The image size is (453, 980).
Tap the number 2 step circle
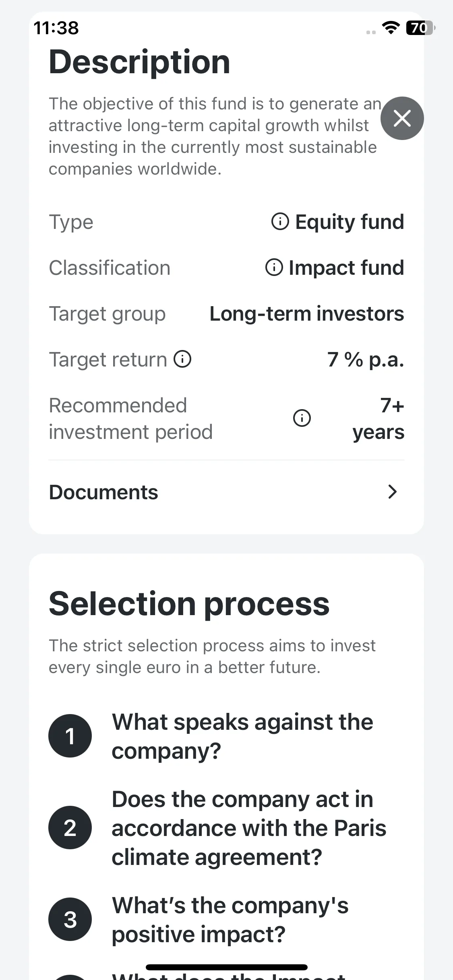pos(70,828)
